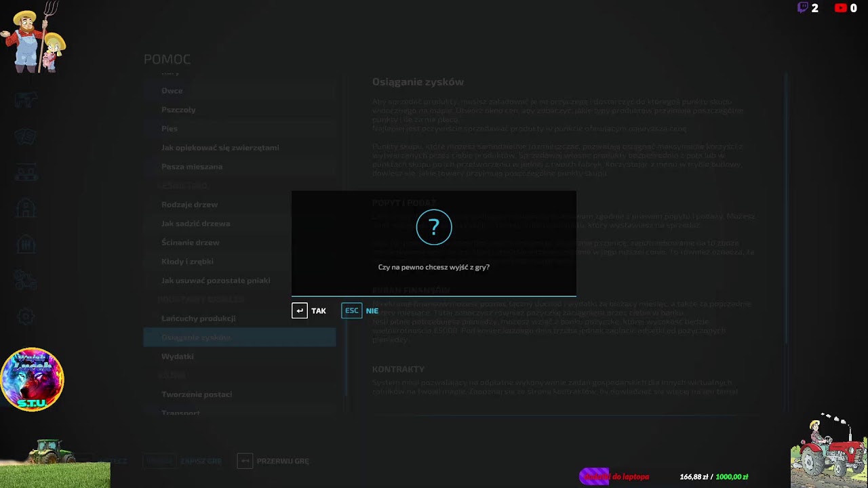868x488 pixels.
Task: Click the 'Osiąganie zysków' article heading
Action: coord(418,82)
